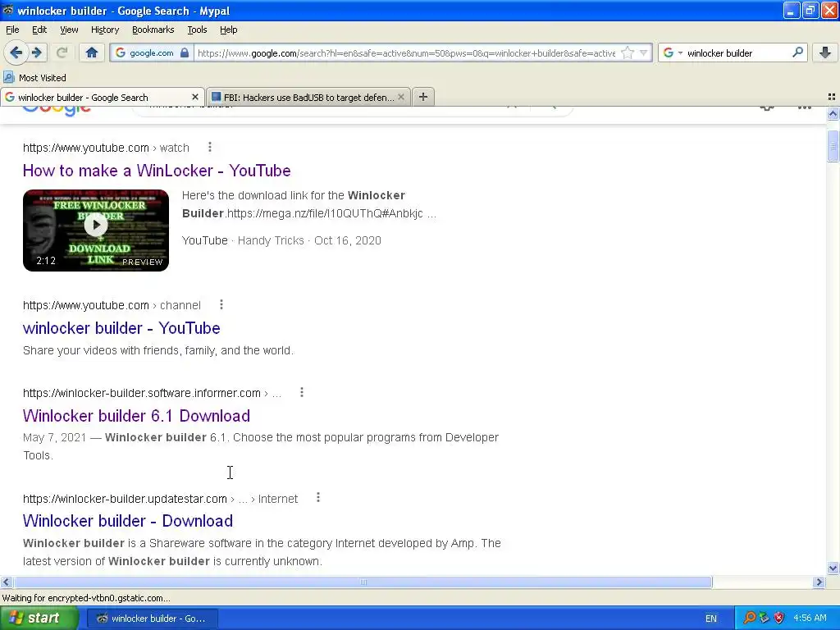
Task: Click the status bar 'Waiting for encrypted-vtbn0.gstatic.com' text
Action: [86, 598]
